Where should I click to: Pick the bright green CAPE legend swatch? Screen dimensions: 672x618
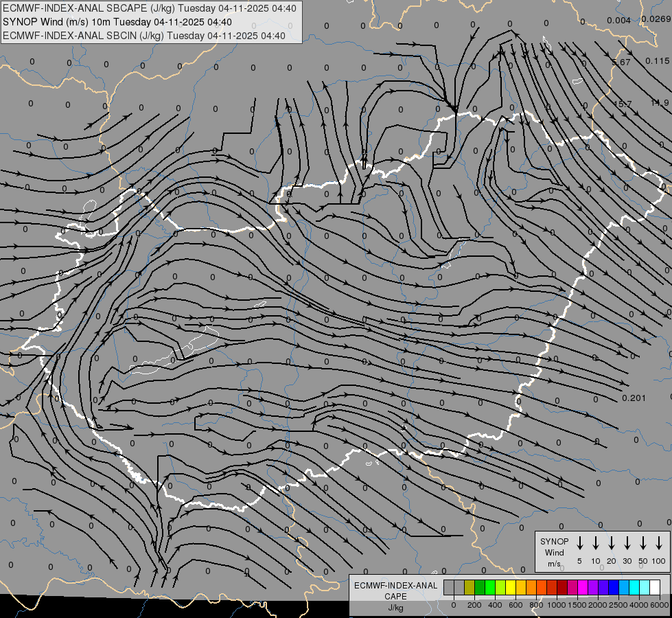click(x=490, y=587)
